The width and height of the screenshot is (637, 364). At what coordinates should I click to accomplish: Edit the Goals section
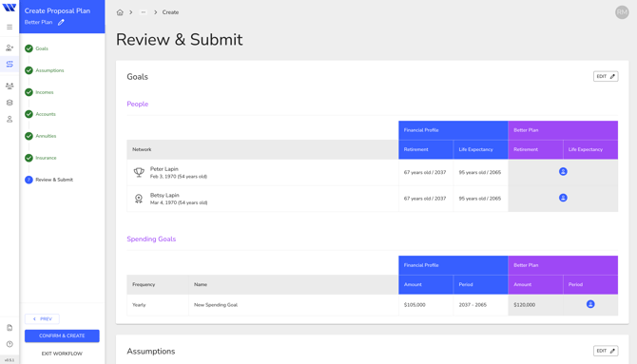click(x=606, y=76)
